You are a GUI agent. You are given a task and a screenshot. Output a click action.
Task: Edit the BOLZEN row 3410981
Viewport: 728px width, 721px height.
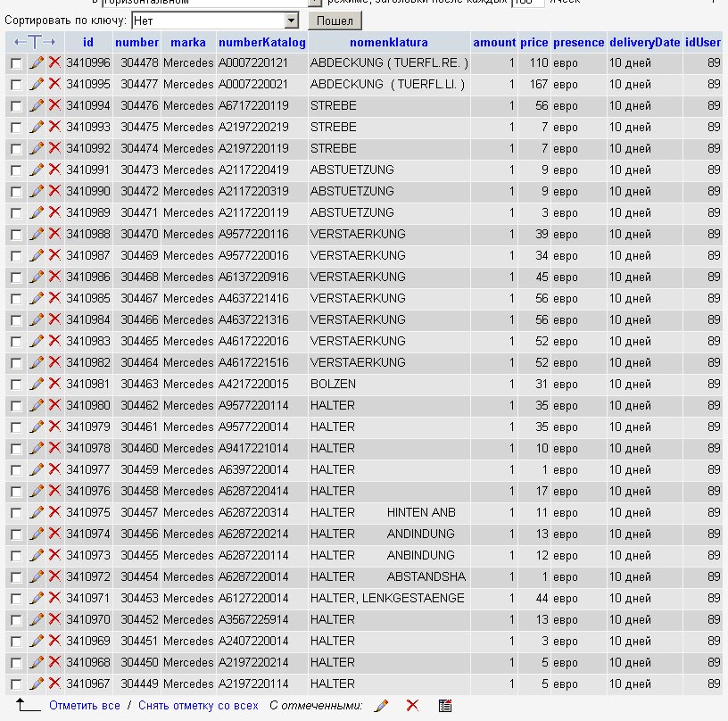pyautogui.click(x=37, y=384)
